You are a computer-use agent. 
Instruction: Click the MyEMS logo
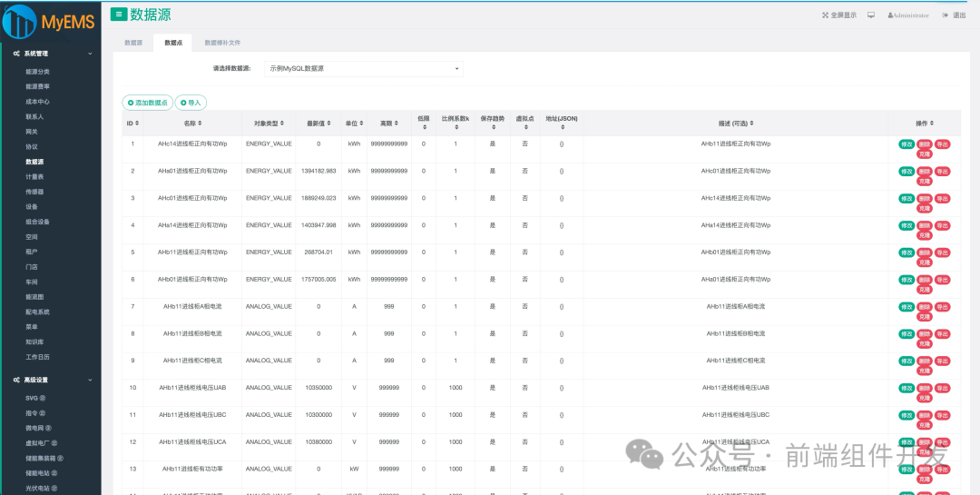49,21
